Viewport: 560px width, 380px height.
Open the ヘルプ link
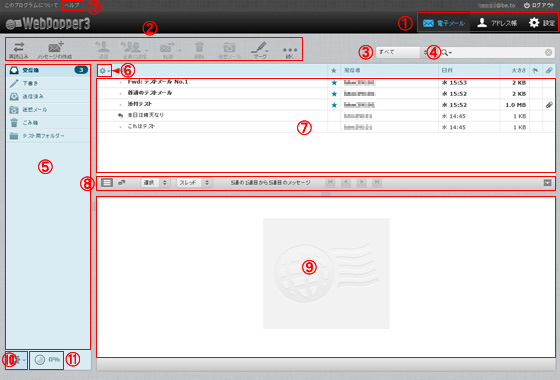pyautogui.click(x=72, y=5)
